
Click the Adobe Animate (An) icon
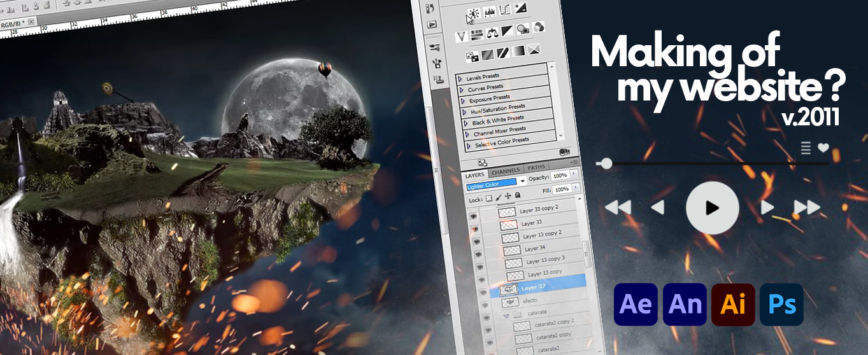pyautogui.click(x=685, y=305)
